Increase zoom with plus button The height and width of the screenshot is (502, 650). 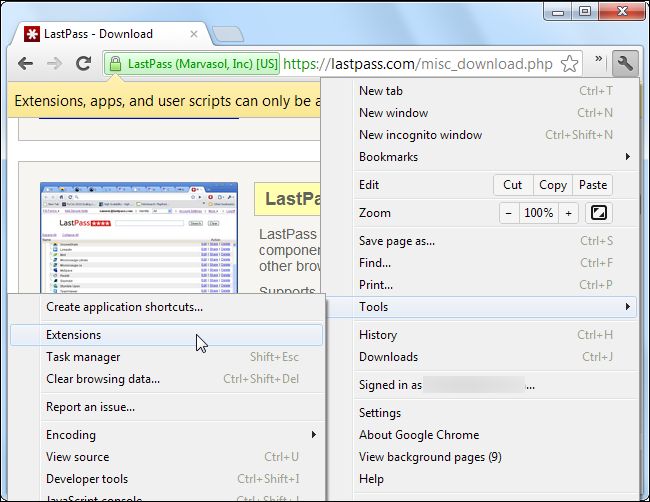[569, 213]
